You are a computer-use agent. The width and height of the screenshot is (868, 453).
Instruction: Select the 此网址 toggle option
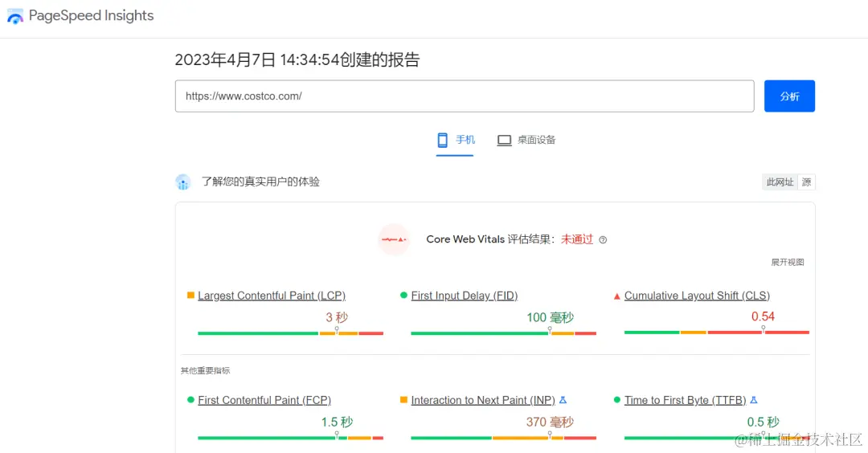[x=780, y=182]
